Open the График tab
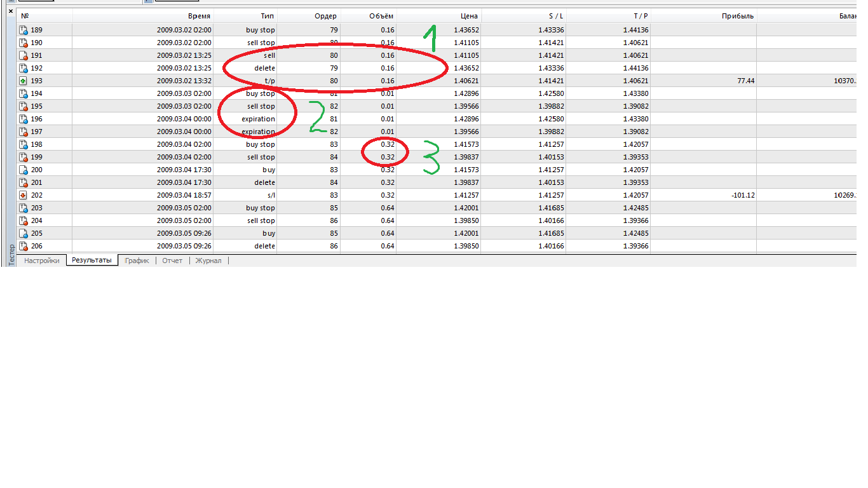Viewport: 868px width, 488px height. point(137,261)
